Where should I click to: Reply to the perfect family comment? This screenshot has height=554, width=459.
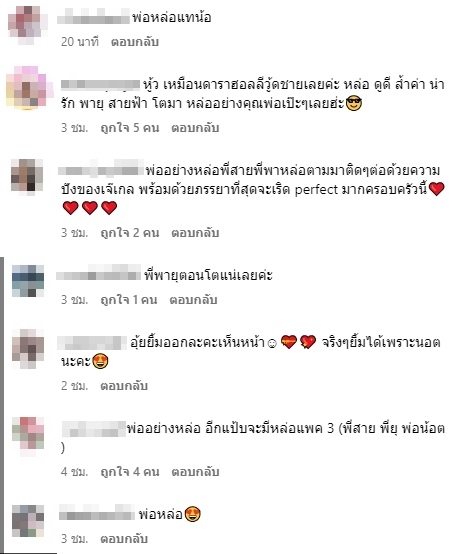pos(195,232)
